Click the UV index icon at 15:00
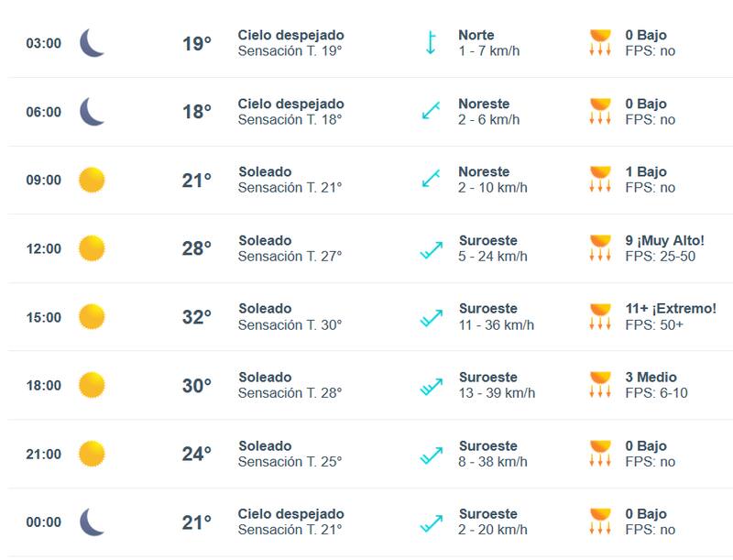Screen dimensions: 733x560 (600, 317)
